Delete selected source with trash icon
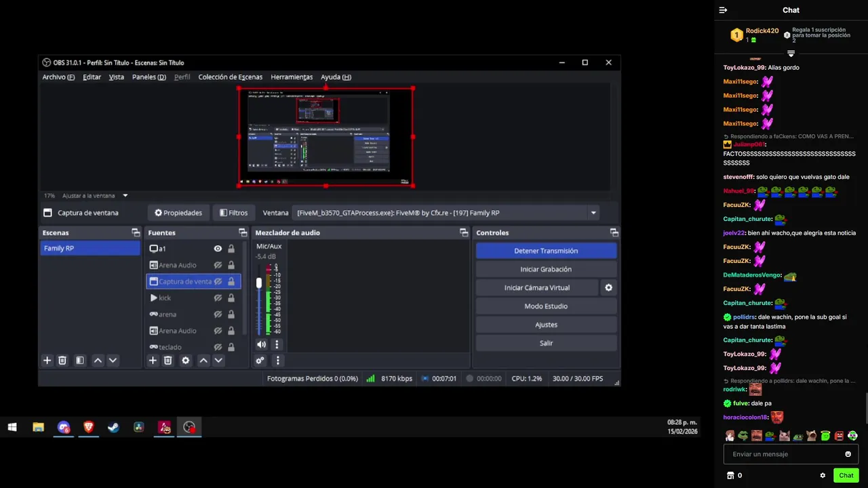This screenshot has height=488, width=868. click(167, 361)
